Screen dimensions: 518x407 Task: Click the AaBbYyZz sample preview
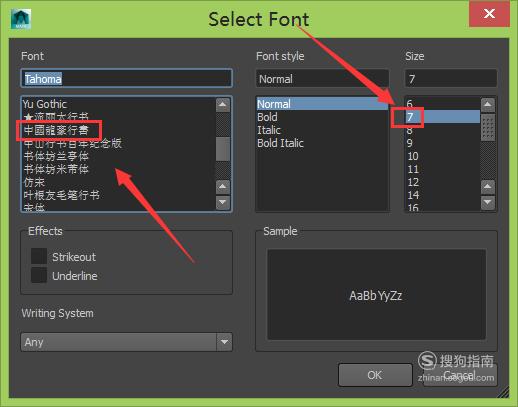[x=376, y=295]
